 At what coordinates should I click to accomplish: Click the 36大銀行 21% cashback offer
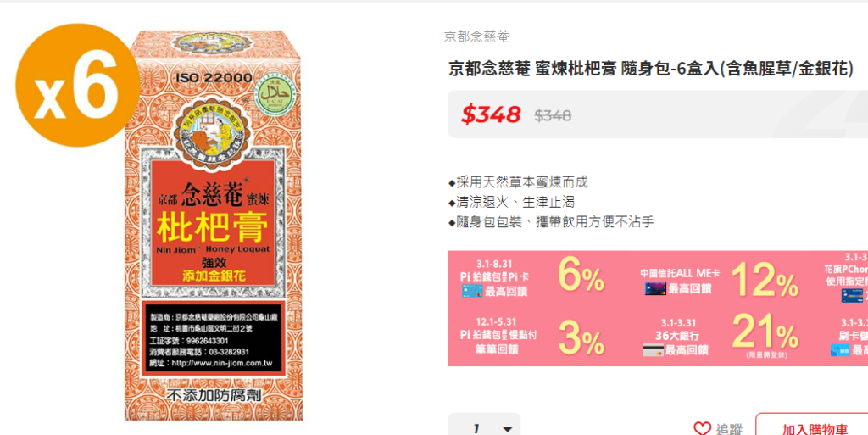click(x=721, y=337)
